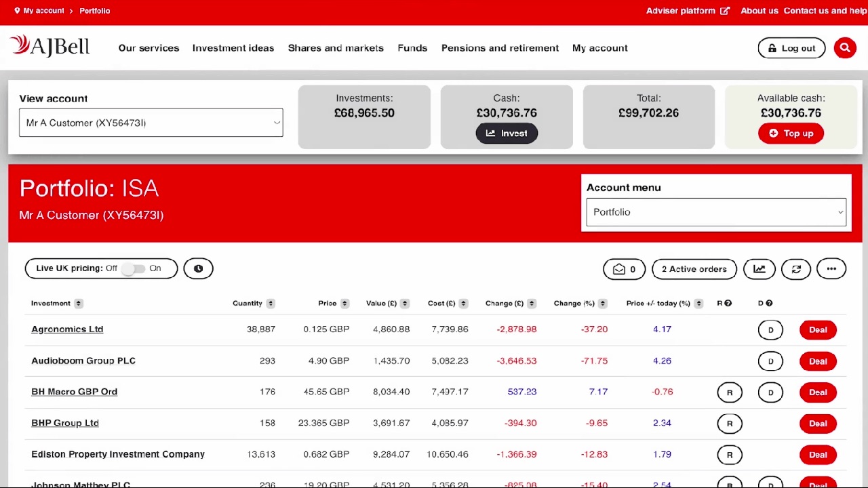Sort by Cost (£) column arrows
The image size is (868, 488).
coord(463,303)
